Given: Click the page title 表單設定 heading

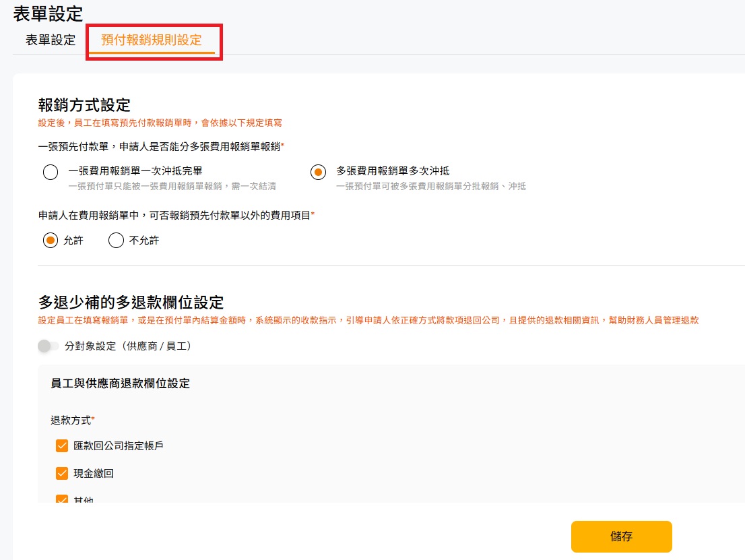Looking at the screenshot, I should pos(48,13).
